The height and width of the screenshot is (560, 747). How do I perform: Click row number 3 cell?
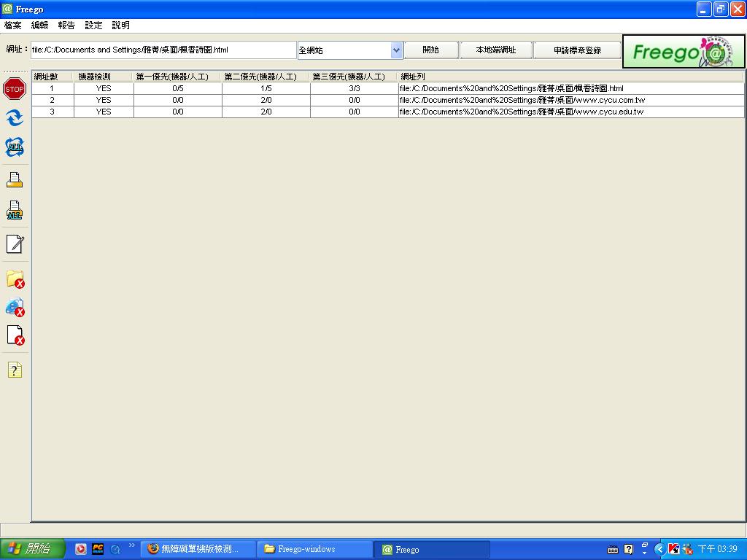pyautogui.click(x=53, y=112)
